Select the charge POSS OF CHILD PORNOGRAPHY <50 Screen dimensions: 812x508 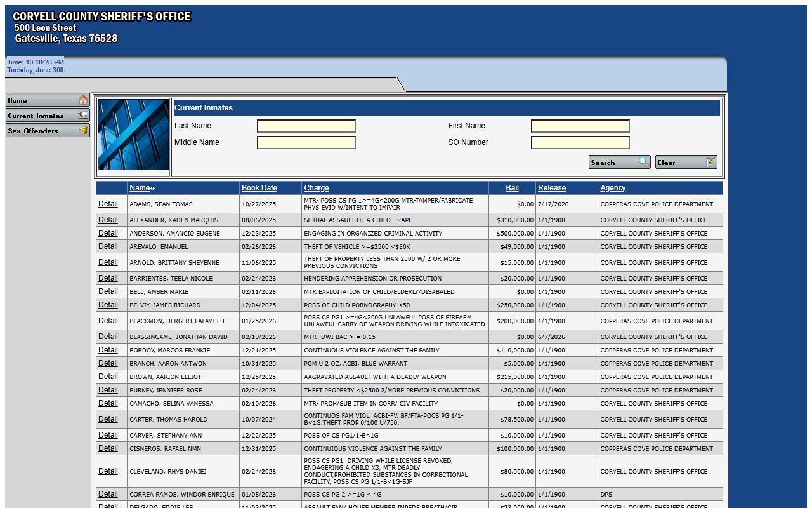(357, 305)
